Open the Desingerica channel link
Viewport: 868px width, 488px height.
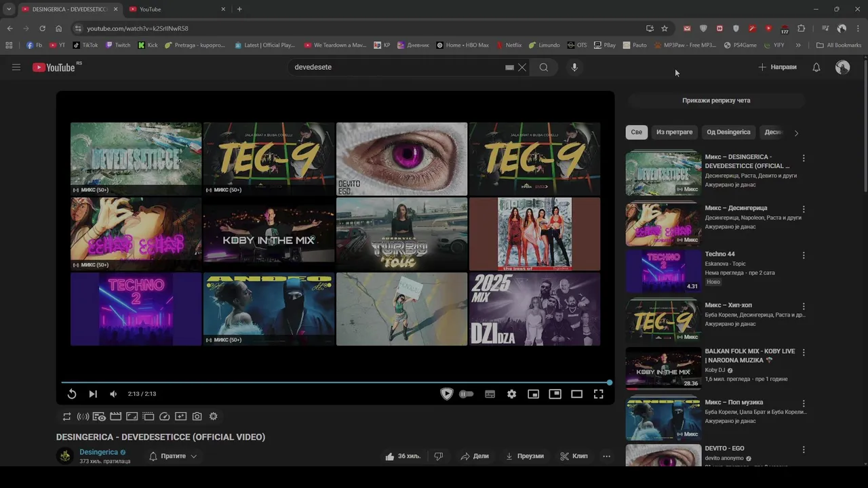pyautogui.click(x=99, y=452)
